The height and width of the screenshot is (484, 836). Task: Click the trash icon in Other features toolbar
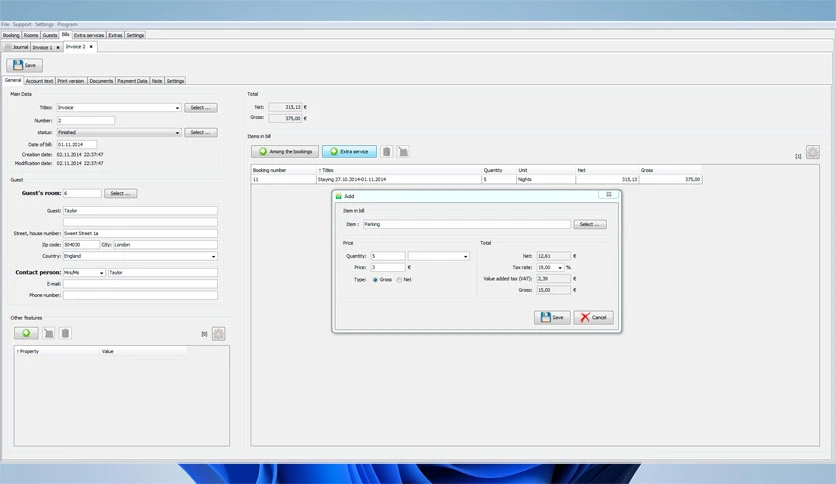pyautogui.click(x=65, y=333)
